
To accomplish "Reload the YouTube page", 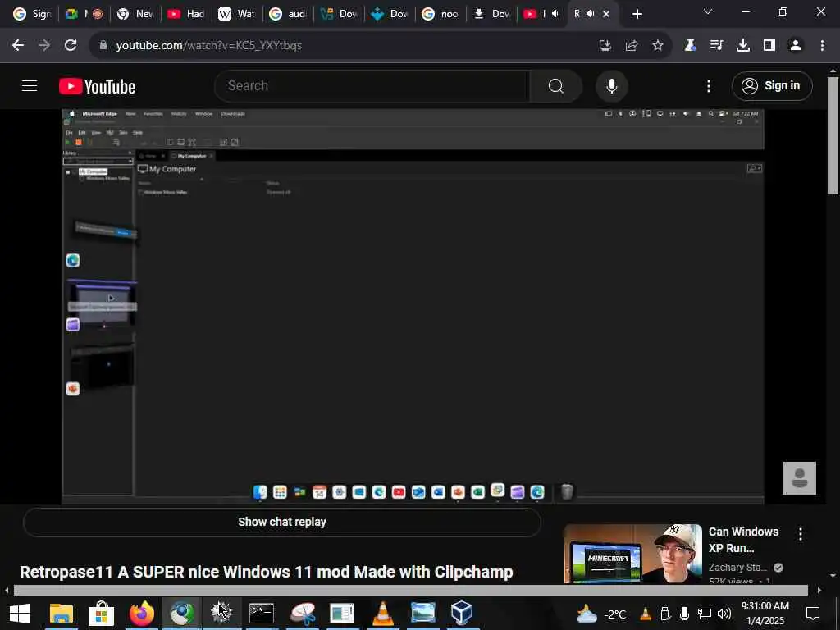I will 71,46.
